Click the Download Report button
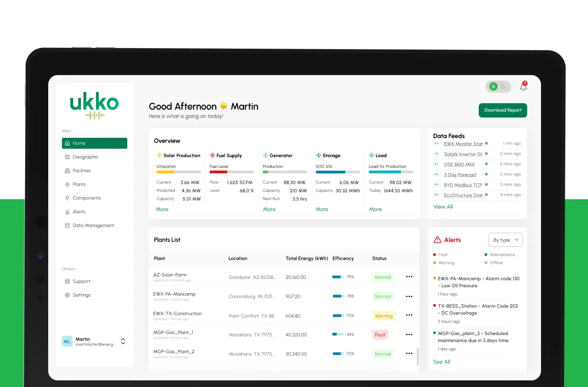Image resolution: width=588 pixels, height=387 pixels. 503,110
